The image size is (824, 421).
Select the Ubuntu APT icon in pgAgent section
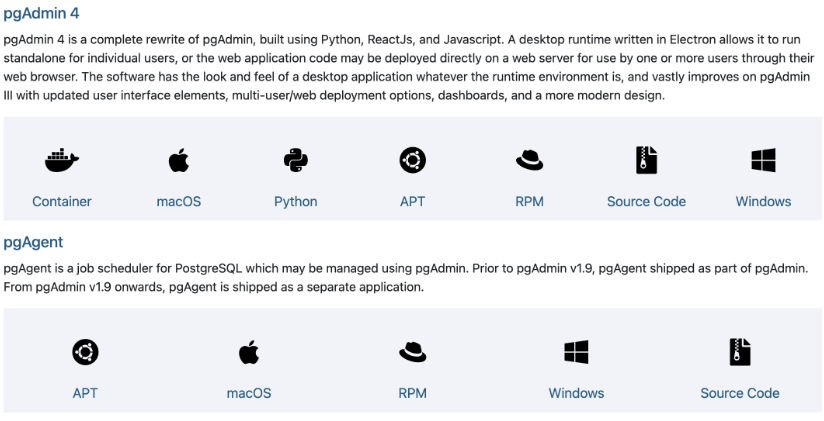coord(85,352)
